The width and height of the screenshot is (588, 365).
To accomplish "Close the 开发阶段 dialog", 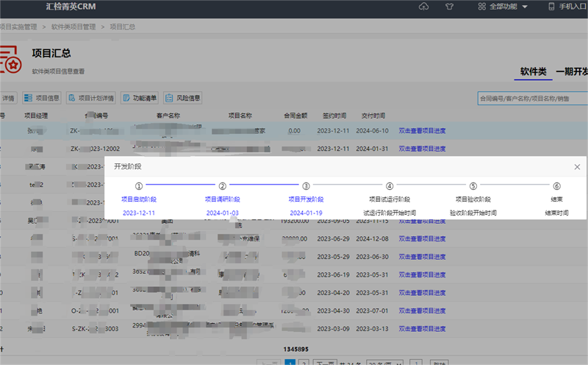I will 577,167.
